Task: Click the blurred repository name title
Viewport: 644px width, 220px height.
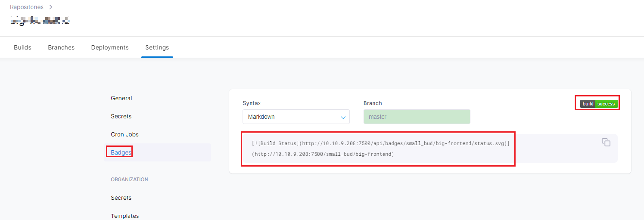Action: [40, 21]
